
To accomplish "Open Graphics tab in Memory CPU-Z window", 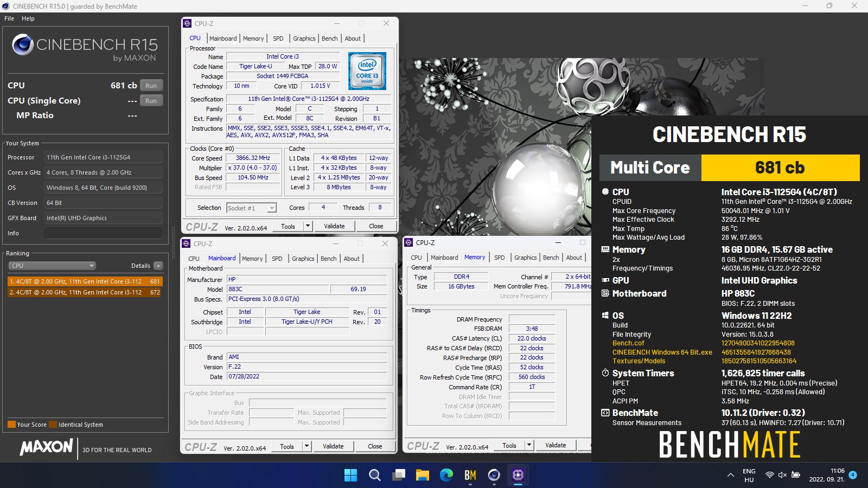I will 526,258.
